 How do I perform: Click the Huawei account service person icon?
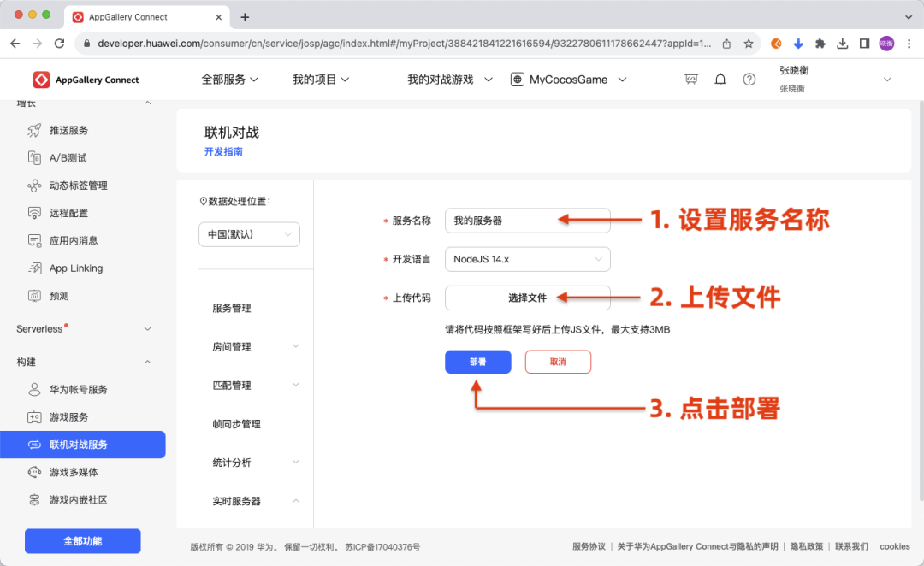pos(34,389)
